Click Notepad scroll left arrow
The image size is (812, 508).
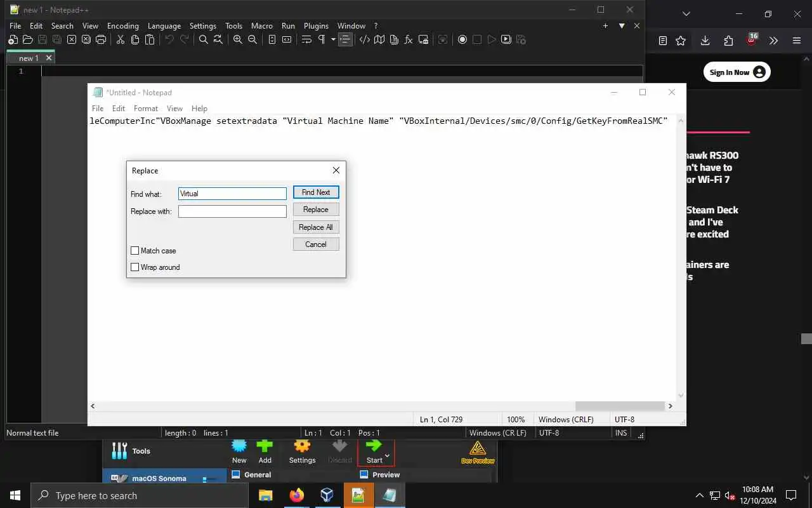(x=93, y=406)
